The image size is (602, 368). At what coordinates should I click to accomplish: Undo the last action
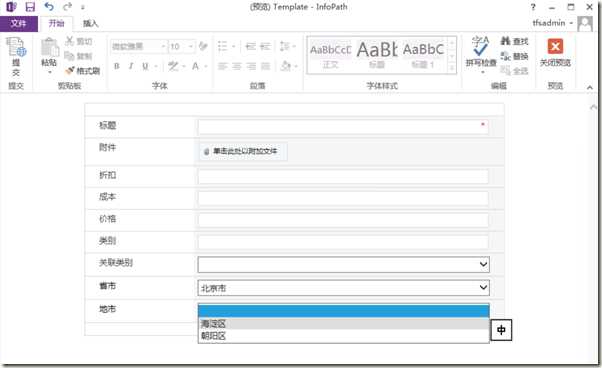(49, 7)
